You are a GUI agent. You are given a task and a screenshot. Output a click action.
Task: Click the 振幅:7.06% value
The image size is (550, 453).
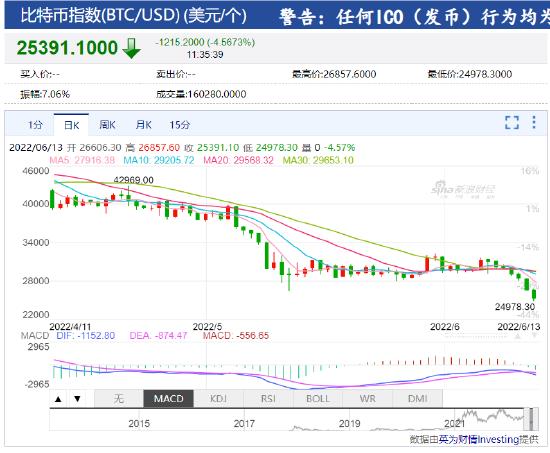click(x=45, y=94)
